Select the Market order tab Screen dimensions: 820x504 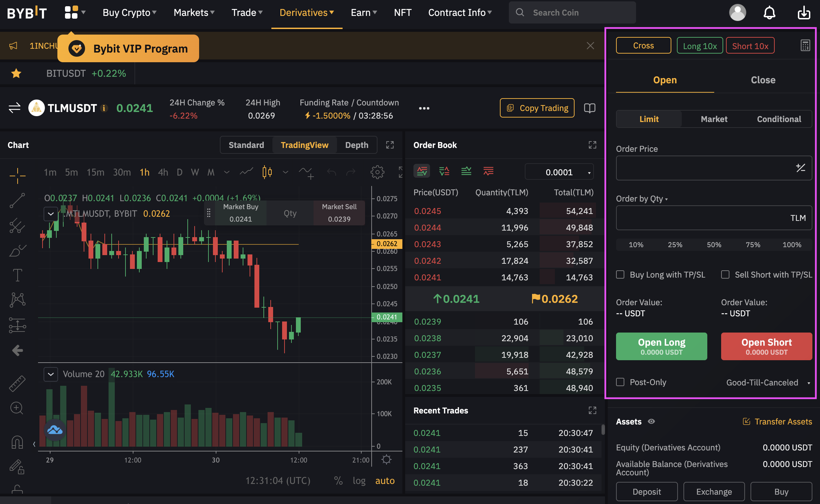[x=714, y=119]
